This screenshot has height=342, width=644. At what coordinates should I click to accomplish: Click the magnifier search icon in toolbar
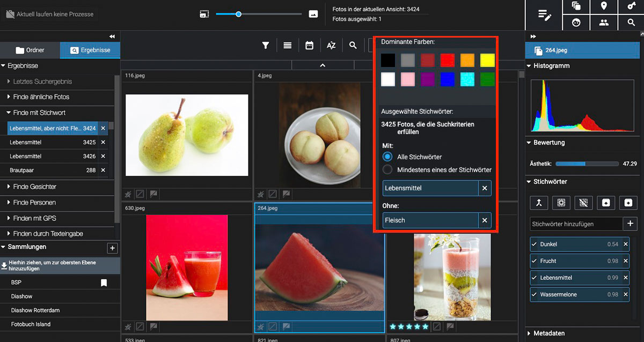click(x=353, y=46)
